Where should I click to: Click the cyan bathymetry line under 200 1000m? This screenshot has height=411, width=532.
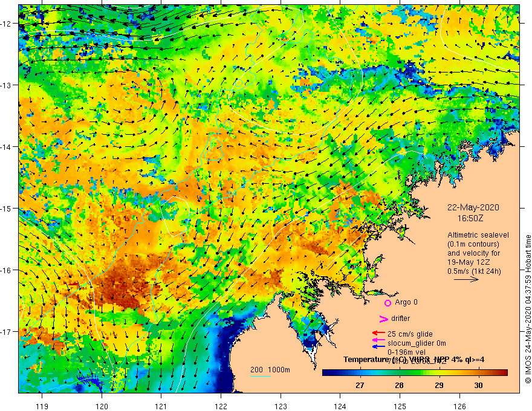pyautogui.click(x=260, y=376)
